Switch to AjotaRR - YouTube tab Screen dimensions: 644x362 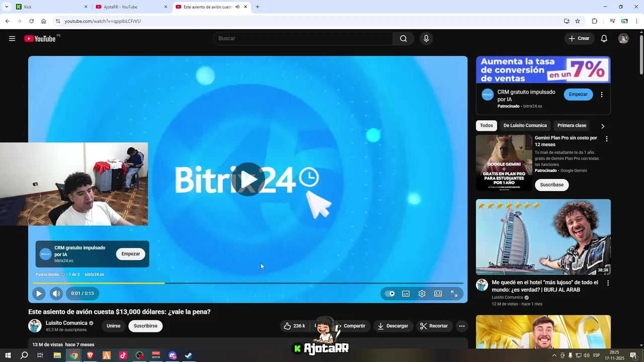[x=131, y=7]
